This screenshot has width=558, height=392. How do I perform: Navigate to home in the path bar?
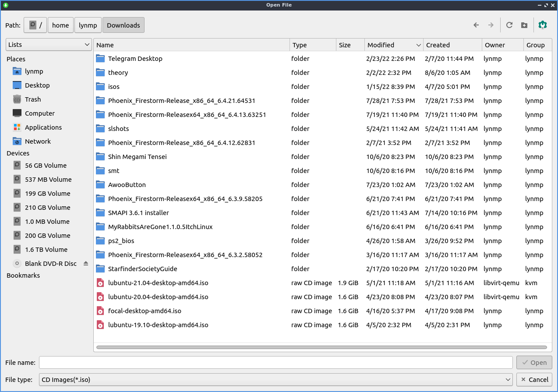point(60,25)
